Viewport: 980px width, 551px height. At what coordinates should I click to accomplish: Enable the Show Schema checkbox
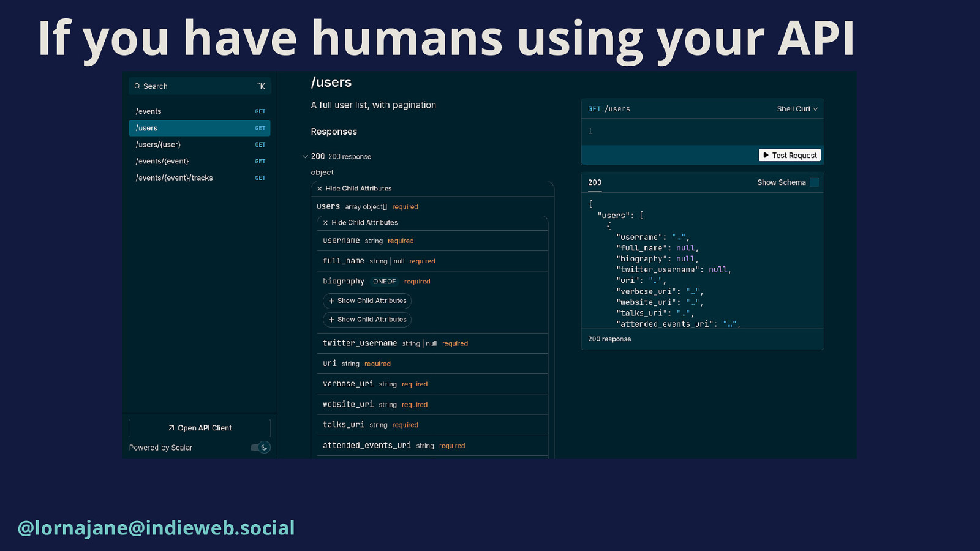click(x=814, y=182)
